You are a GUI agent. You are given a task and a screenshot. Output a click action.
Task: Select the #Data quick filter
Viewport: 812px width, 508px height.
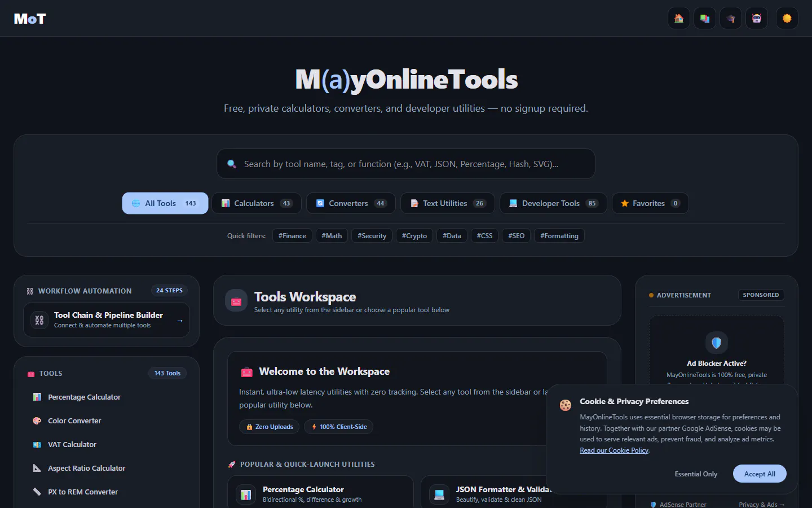point(452,236)
